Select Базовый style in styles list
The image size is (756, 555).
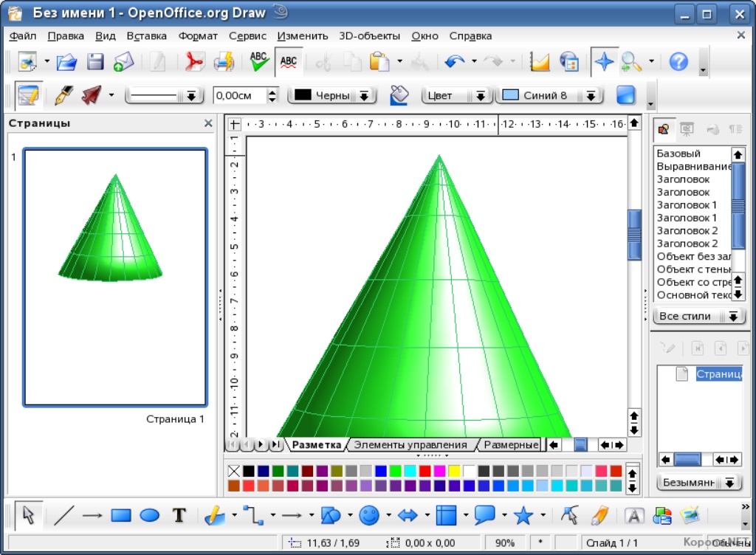tap(678, 154)
